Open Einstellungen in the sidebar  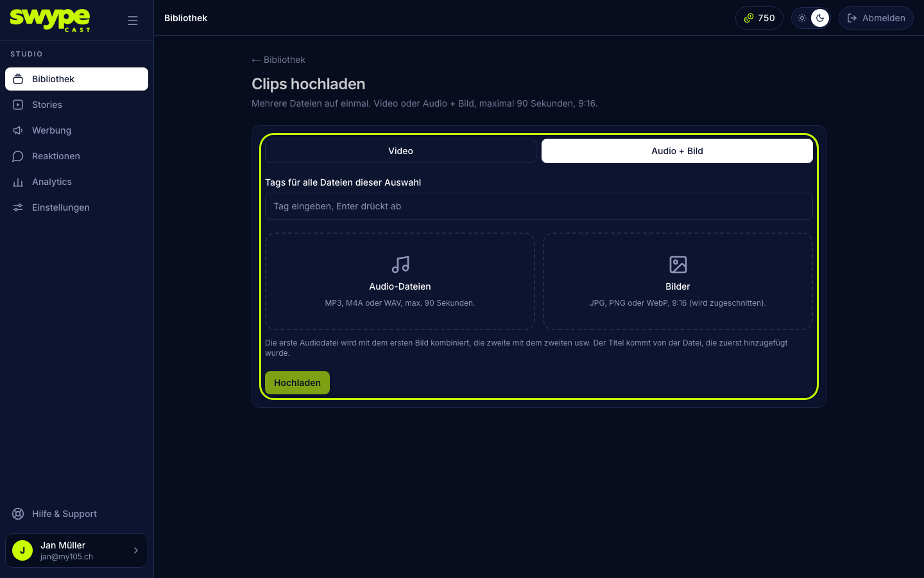76,207
